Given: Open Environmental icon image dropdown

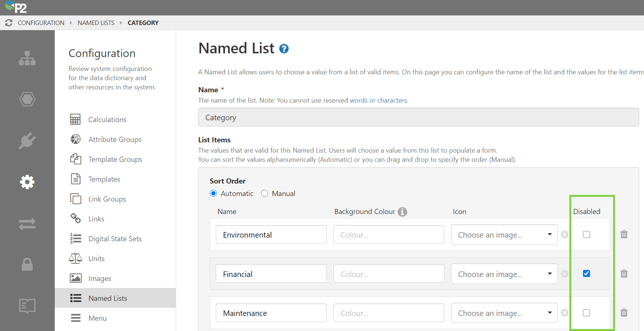Looking at the screenshot, I should coord(504,235).
